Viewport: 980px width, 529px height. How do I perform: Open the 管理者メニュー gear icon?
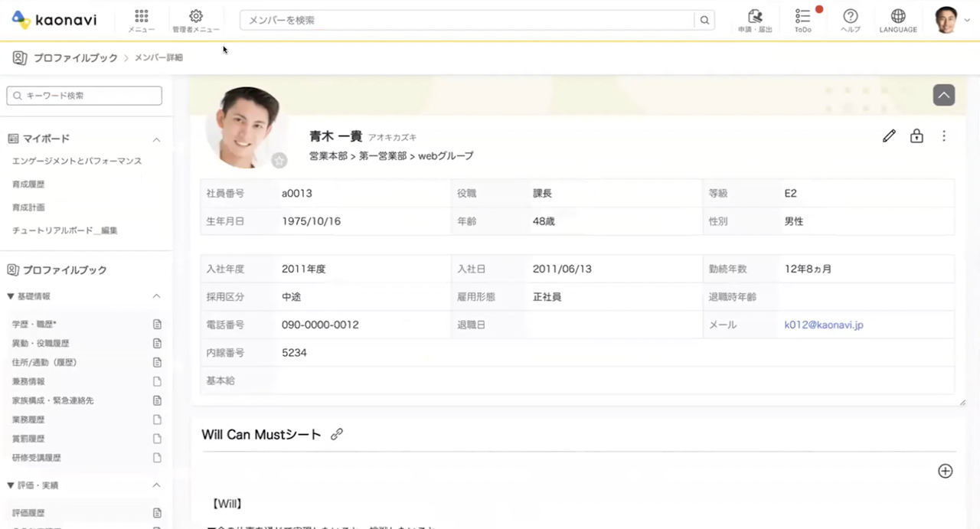pyautogui.click(x=196, y=17)
